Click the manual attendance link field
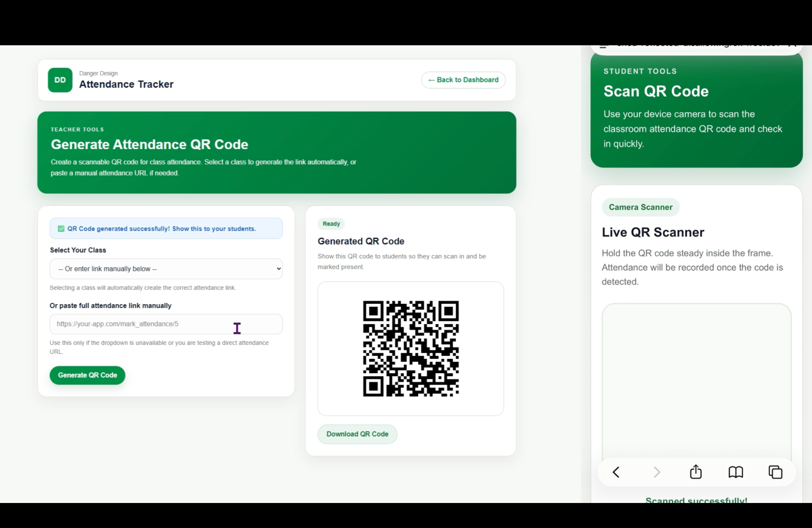This screenshot has height=528, width=812. click(x=166, y=324)
